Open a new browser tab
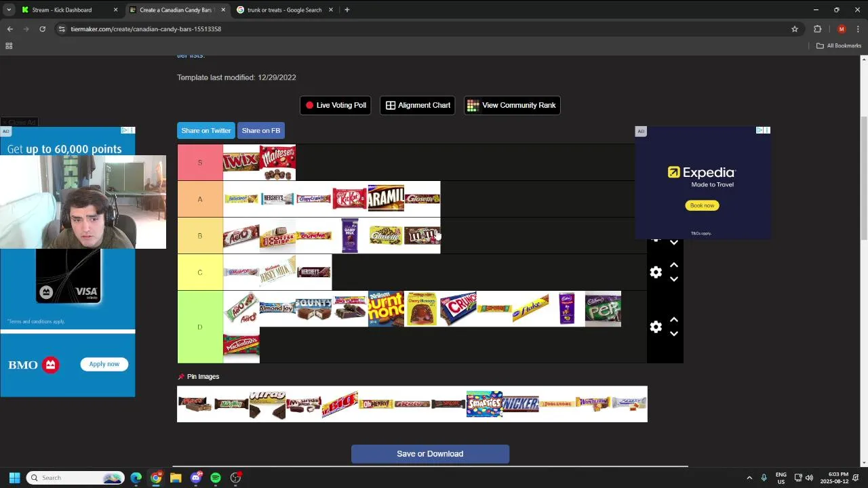This screenshot has width=868, height=488. click(x=347, y=10)
